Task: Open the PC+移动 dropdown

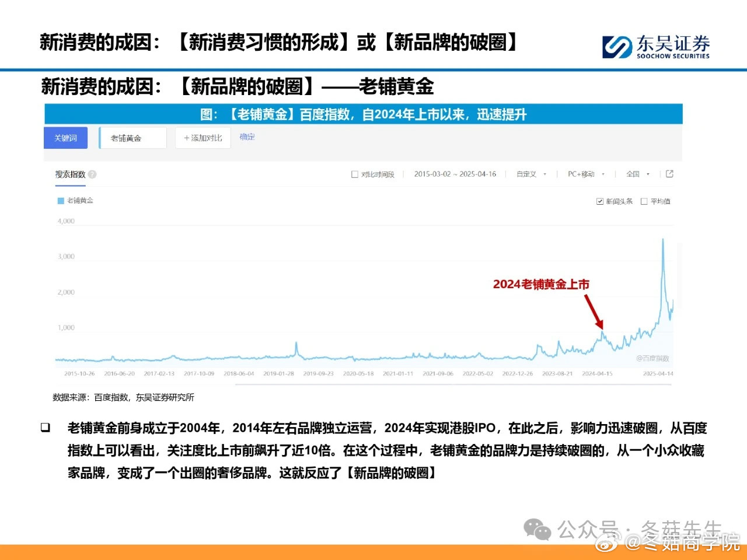Action: [x=586, y=174]
